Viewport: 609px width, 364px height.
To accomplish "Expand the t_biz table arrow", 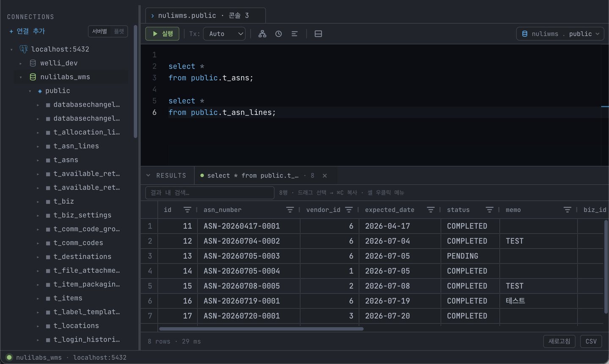I will coord(38,202).
